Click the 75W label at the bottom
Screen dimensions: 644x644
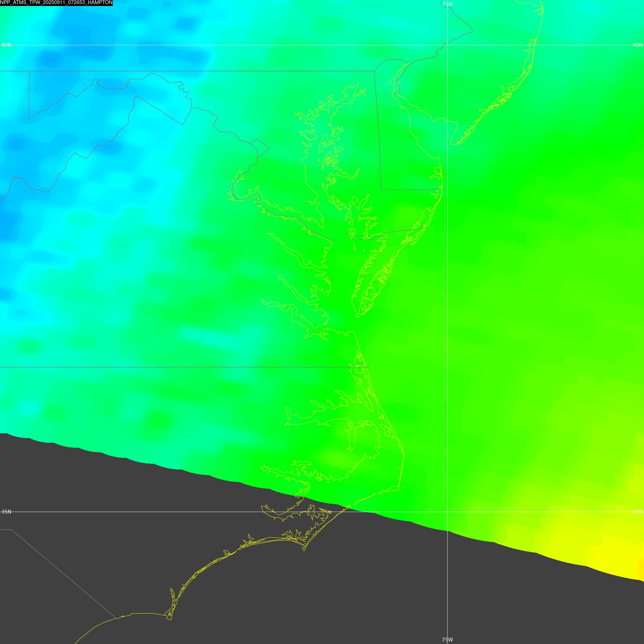point(447,640)
